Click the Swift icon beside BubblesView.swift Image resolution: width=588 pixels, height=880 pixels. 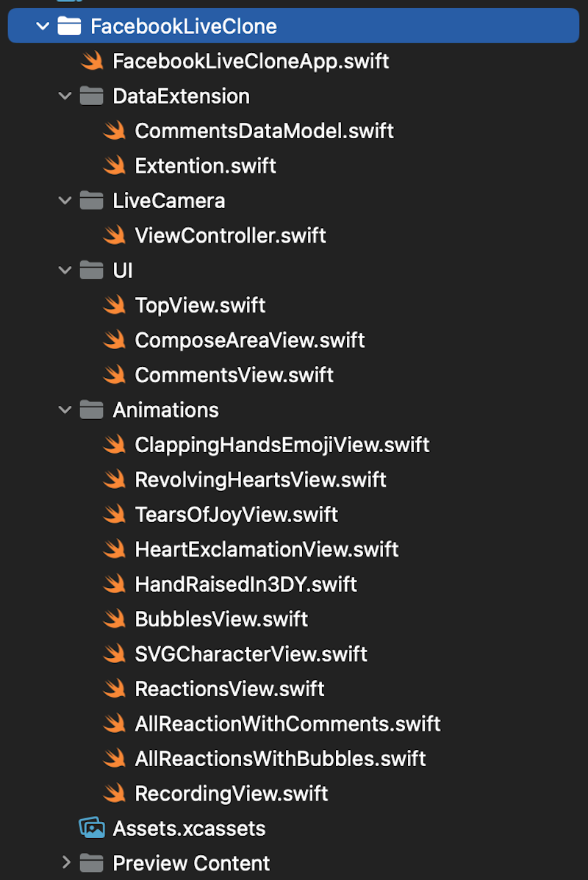[114, 619]
